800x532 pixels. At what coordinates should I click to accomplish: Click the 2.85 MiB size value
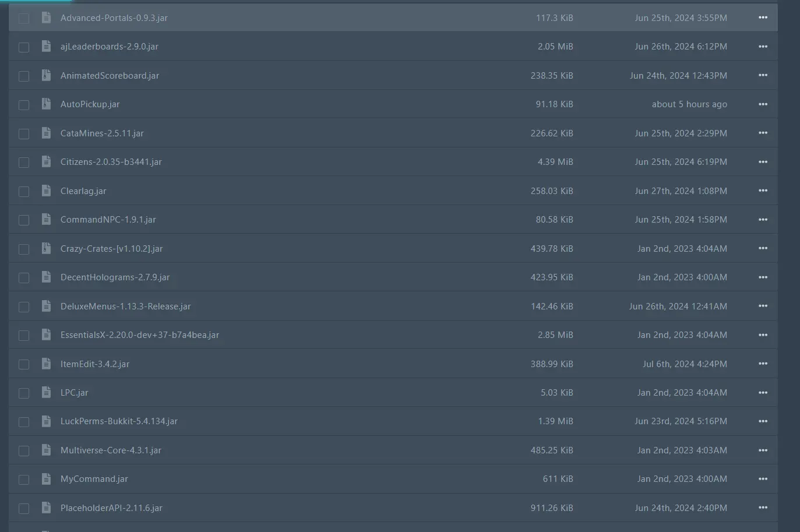click(x=555, y=335)
